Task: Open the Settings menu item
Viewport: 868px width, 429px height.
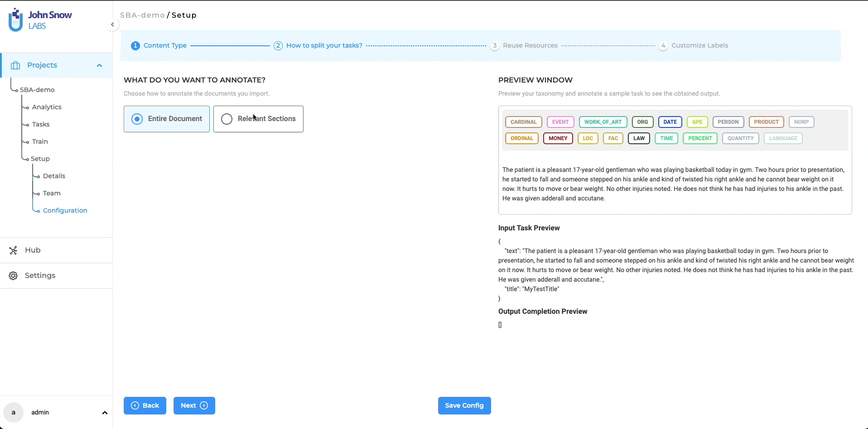Action: coord(56,276)
